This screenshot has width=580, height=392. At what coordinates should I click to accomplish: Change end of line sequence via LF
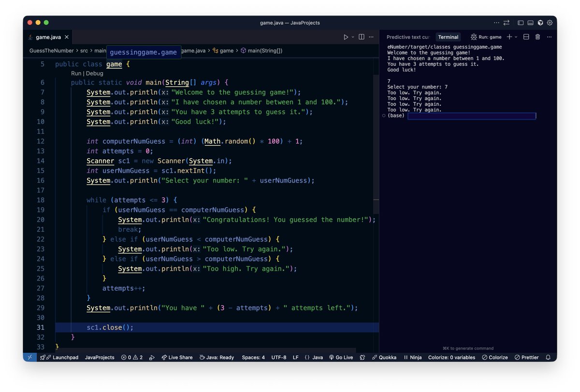pos(296,357)
